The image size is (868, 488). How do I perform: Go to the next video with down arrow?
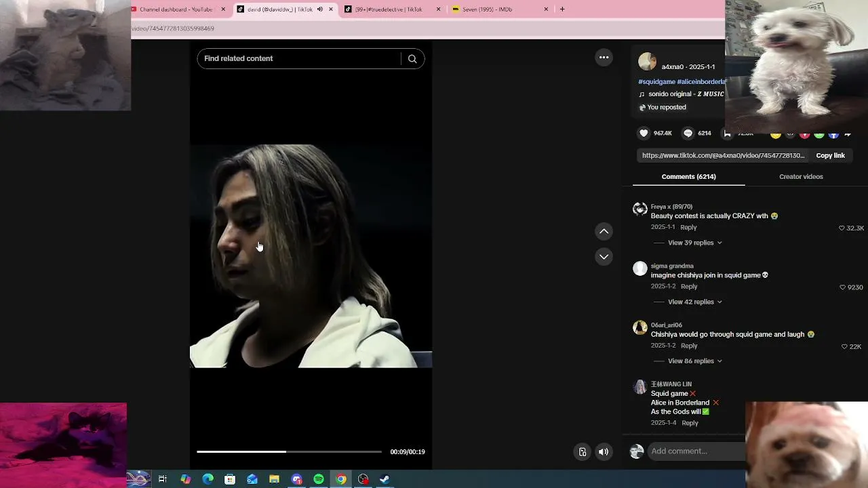[604, 257]
